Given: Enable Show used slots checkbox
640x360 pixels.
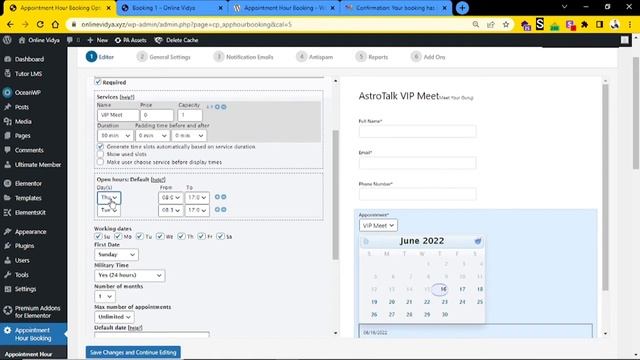Looking at the screenshot, I should click(x=100, y=154).
